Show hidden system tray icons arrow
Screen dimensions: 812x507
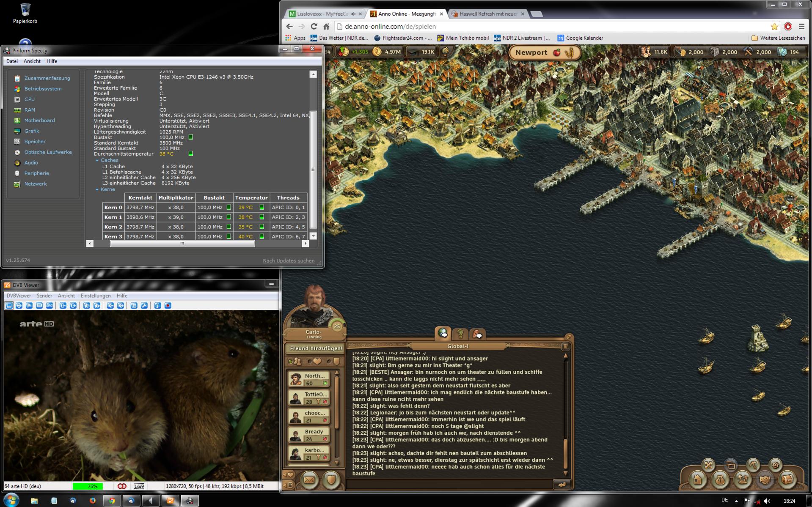point(736,501)
